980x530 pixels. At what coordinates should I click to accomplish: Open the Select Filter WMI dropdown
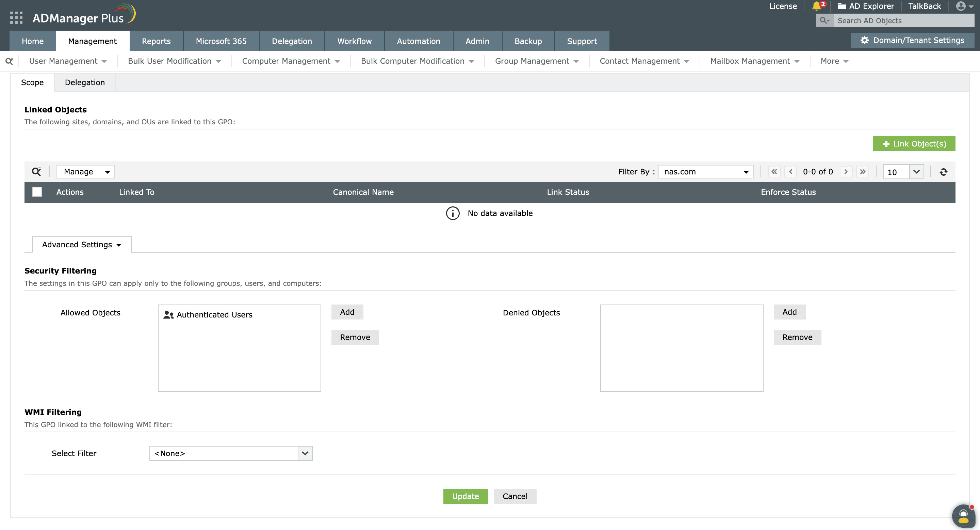coord(231,453)
